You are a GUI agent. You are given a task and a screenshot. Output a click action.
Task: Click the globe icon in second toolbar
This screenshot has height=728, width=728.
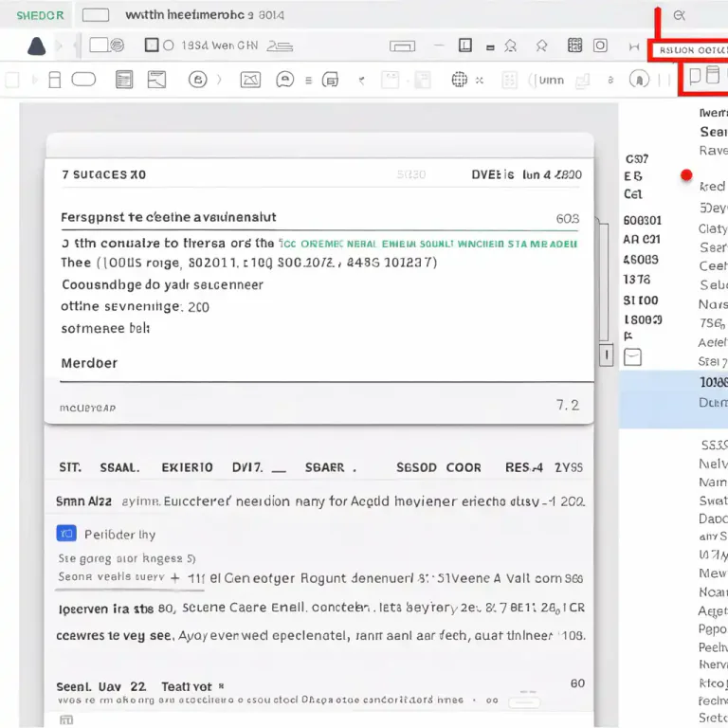[x=460, y=80]
